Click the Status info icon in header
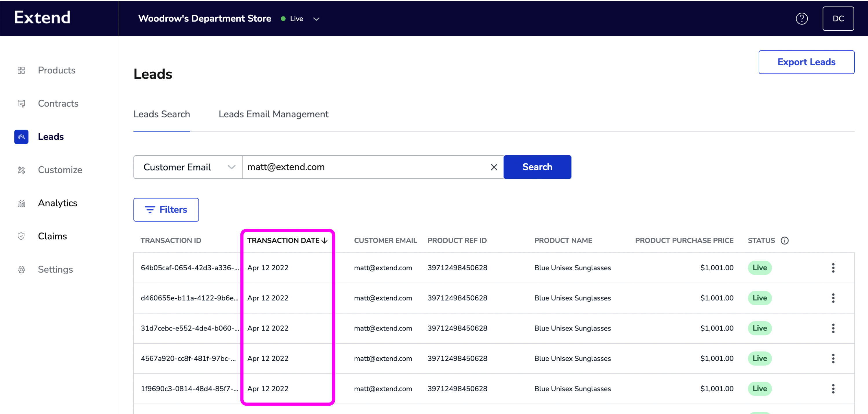This screenshot has height=414, width=868. (x=784, y=240)
